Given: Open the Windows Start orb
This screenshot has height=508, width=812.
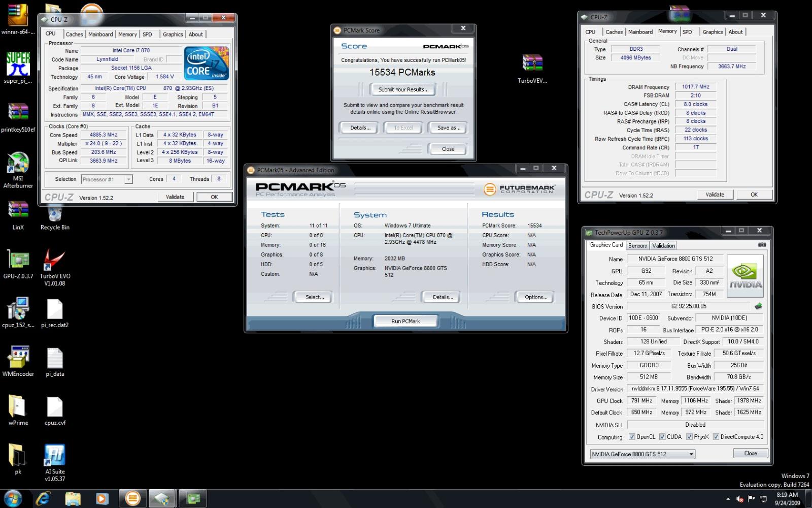Looking at the screenshot, I should tap(13, 499).
